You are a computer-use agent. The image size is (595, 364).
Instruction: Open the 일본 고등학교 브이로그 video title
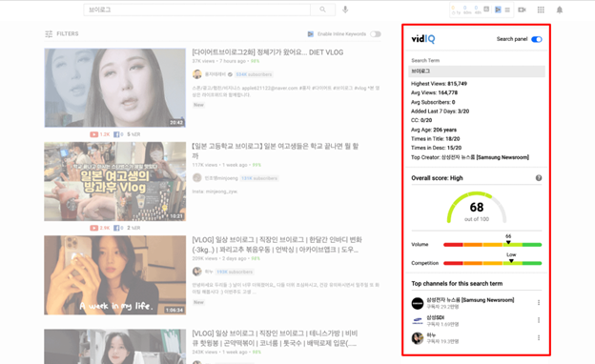tap(276, 151)
